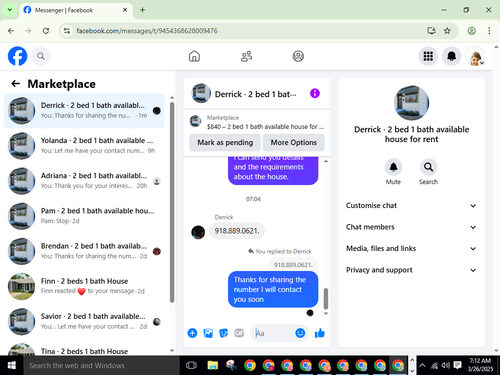This screenshot has height=375, width=500.
Task: Expand Privacy and support section
Action: 411,270
